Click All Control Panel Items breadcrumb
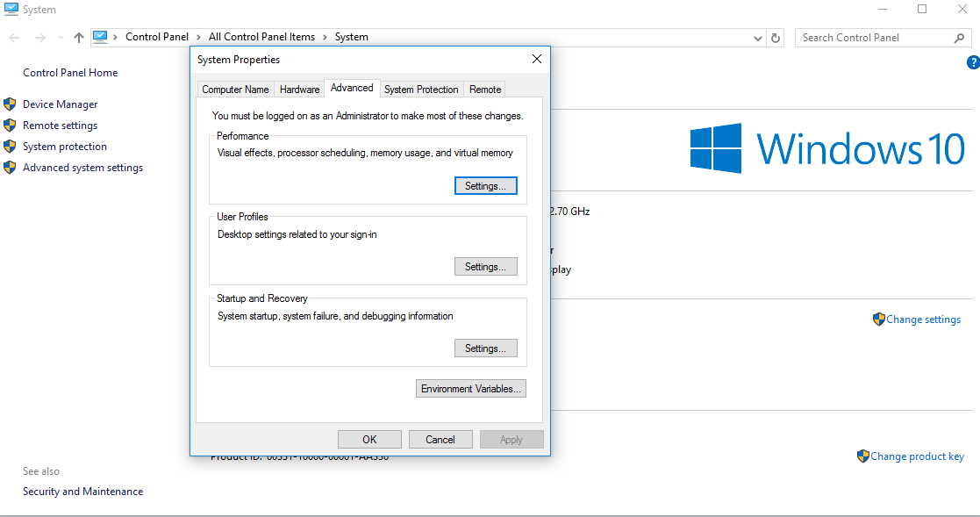 click(x=261, y=37)
